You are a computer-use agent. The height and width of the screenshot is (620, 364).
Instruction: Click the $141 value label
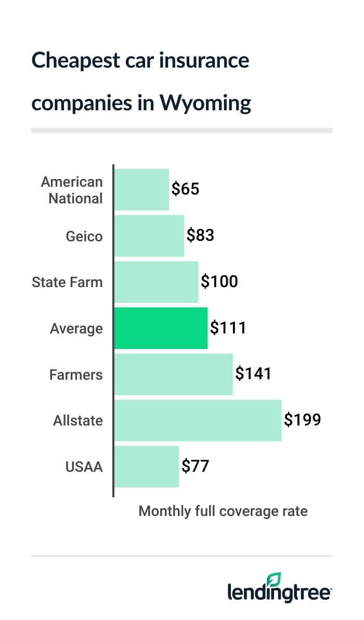tap(253, 374)
